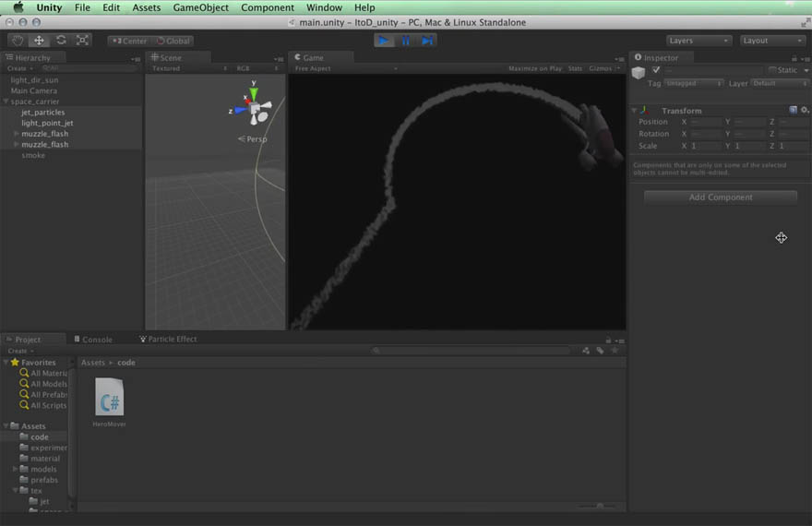Click the Position X field

(x=705, y=122)
